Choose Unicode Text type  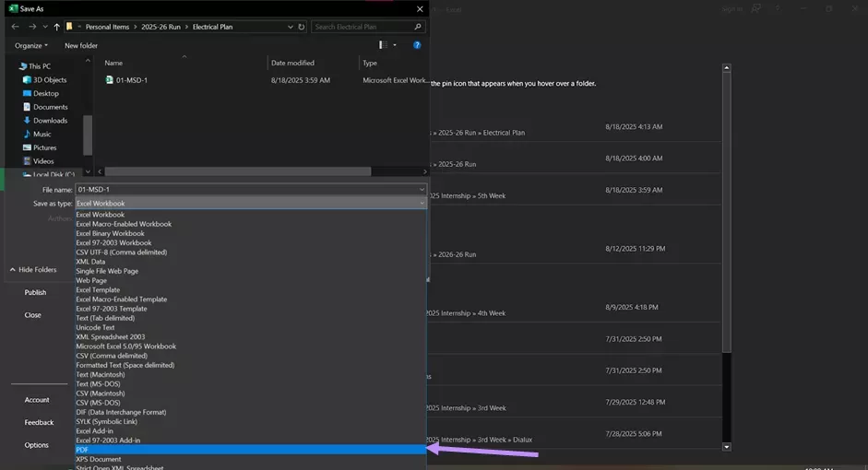point(251,327)
